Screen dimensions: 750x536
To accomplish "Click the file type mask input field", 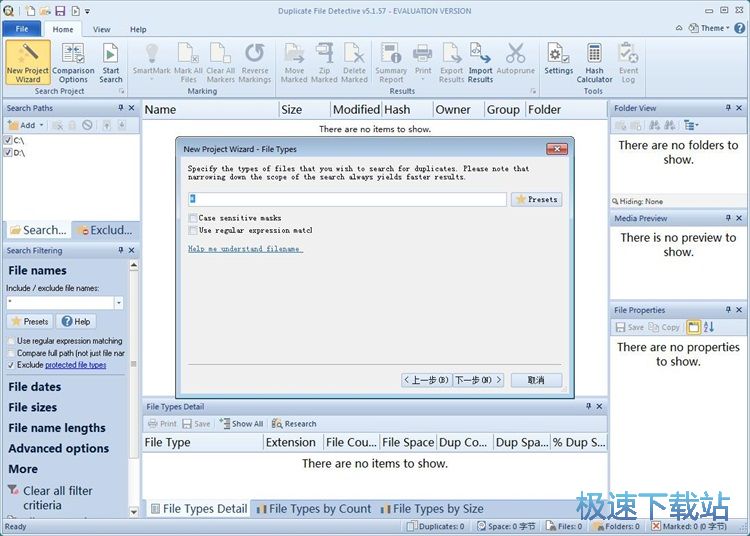I will point(347,199).
